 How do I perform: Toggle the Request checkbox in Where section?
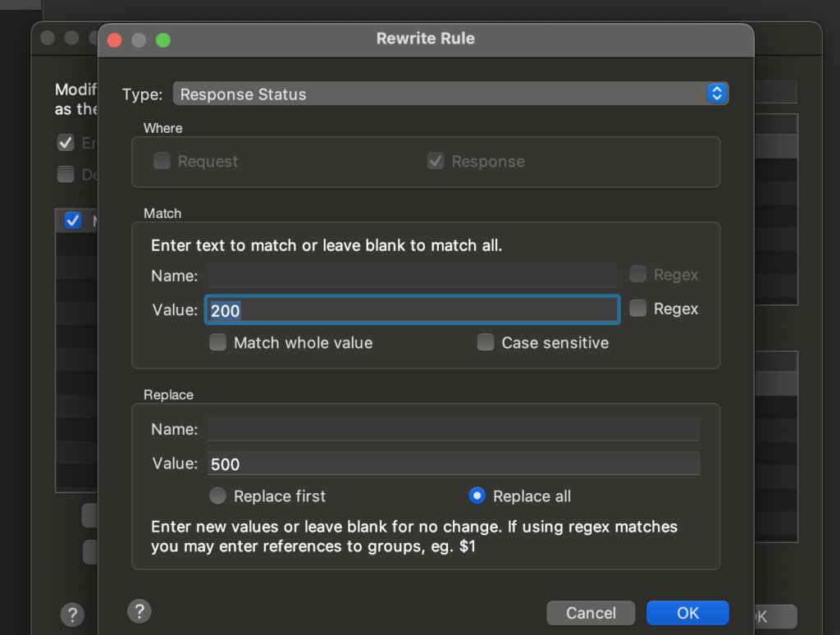point(162,162)
